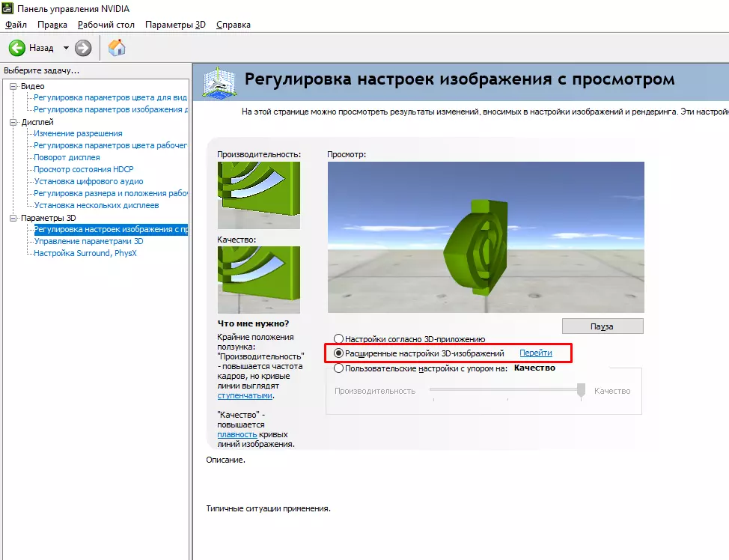Screen dimensions: 729x560
Task: Open Регулировка размера и положения рабочего стола
Action: click(111, 193)
